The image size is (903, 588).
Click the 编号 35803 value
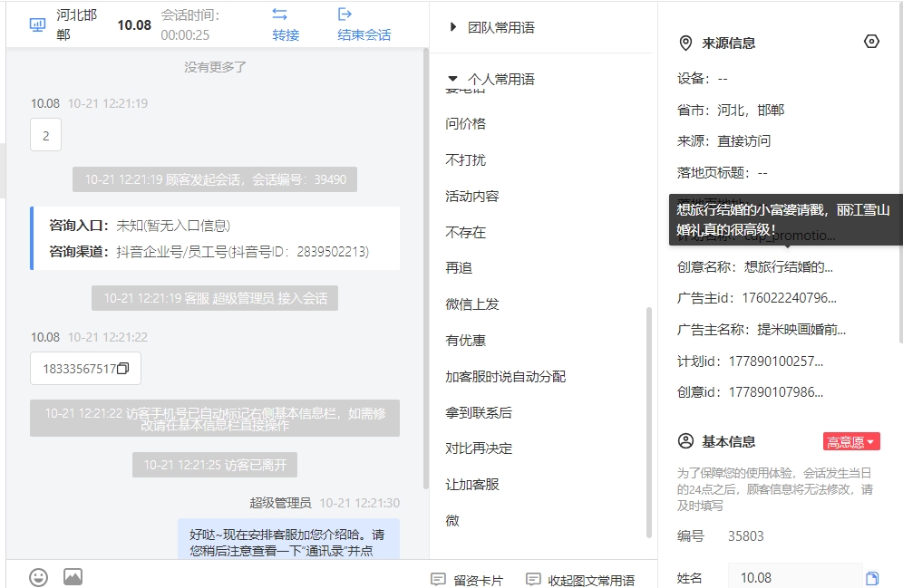point(746,536)
